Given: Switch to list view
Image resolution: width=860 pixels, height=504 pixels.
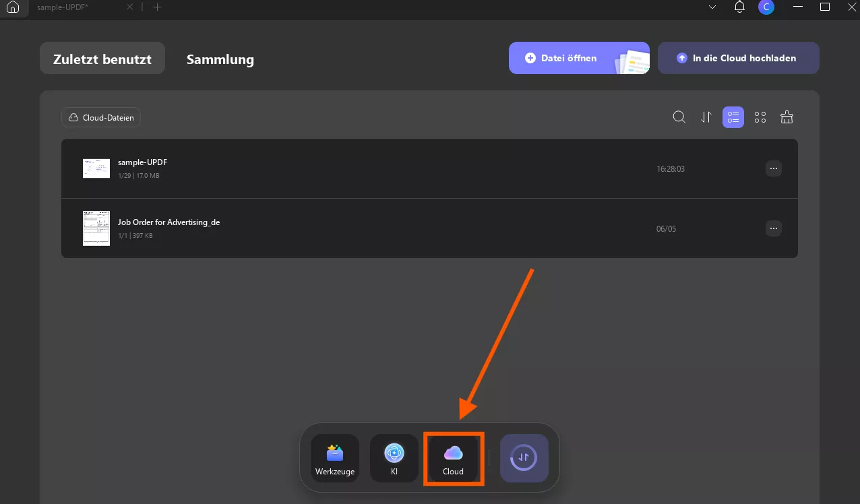Looking at the screenshot, I should pos(733,117).
